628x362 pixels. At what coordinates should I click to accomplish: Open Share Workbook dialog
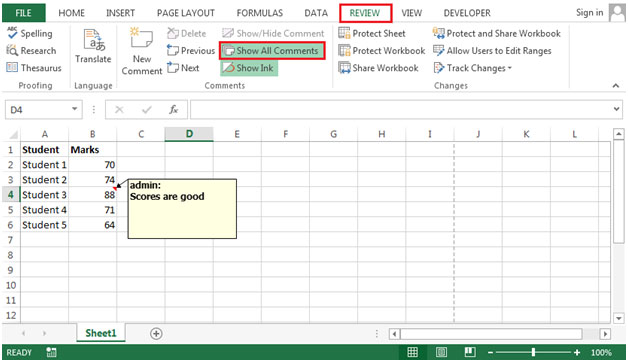point(378,68)
